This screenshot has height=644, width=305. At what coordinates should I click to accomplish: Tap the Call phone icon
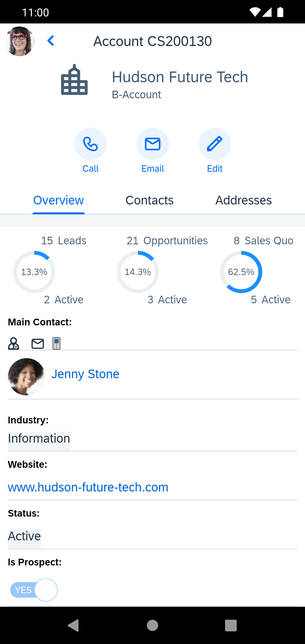coord(90,144)
